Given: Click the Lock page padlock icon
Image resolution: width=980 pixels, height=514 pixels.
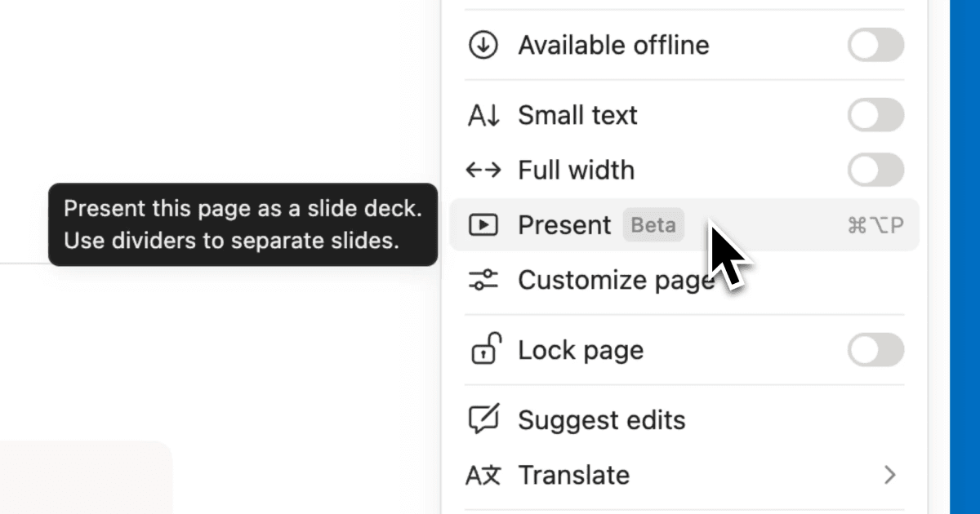Looking at the screenshot, I should click(483, 350).
